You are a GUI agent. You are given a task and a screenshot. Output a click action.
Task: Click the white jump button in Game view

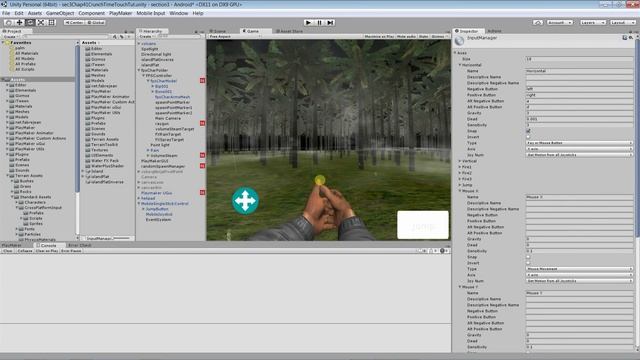pos(423,225)
